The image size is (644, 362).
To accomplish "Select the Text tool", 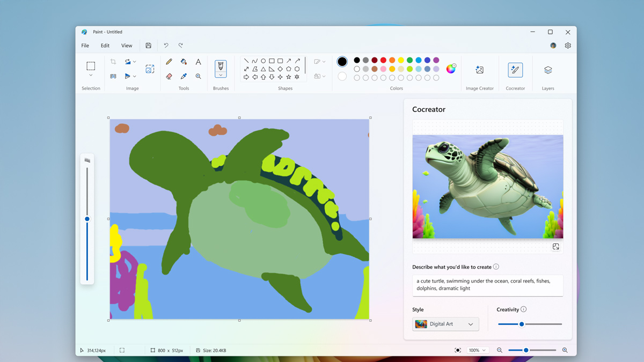I will pos(198,62).
